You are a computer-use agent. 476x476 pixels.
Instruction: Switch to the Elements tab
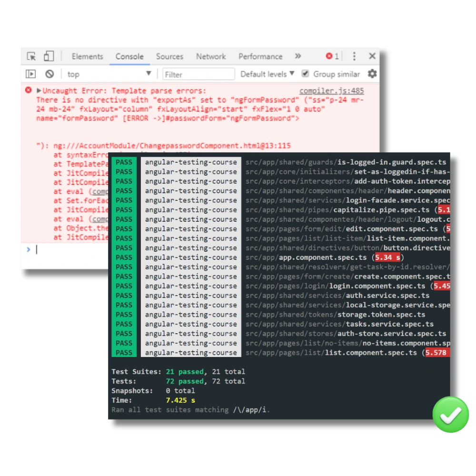87,56
